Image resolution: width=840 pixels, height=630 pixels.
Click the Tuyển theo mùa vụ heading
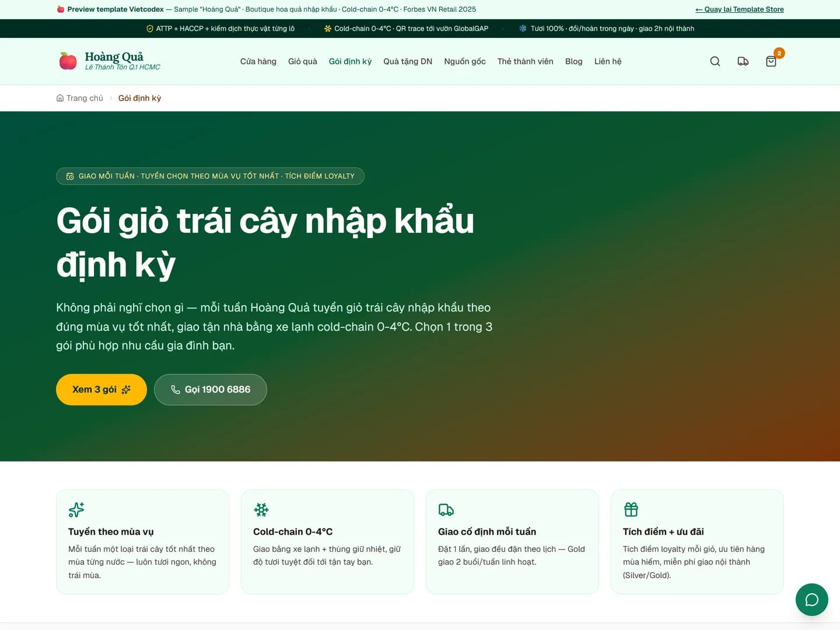[x=111, y=531]
